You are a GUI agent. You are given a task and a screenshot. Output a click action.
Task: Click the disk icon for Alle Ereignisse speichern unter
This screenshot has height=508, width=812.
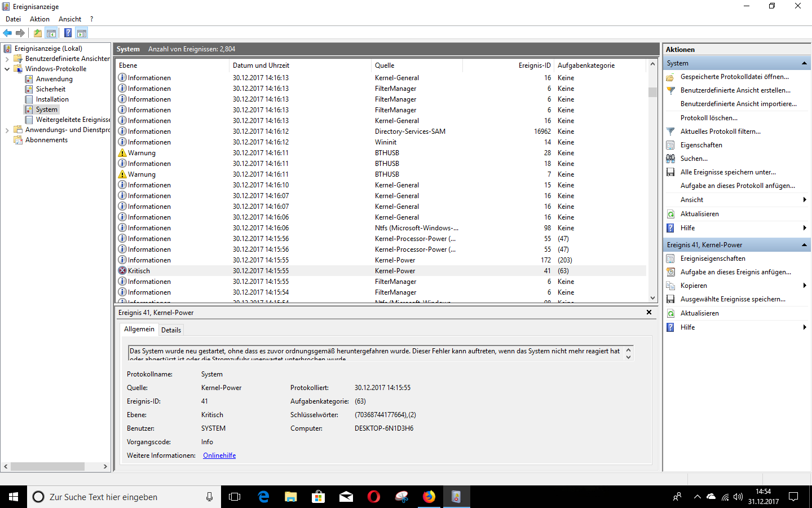point(670,172)
